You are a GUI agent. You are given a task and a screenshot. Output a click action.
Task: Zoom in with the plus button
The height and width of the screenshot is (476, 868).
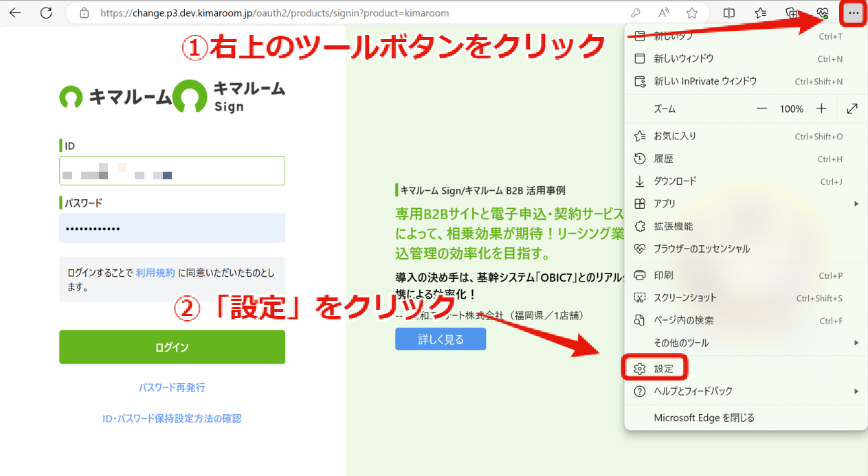(x=822, y=109)
